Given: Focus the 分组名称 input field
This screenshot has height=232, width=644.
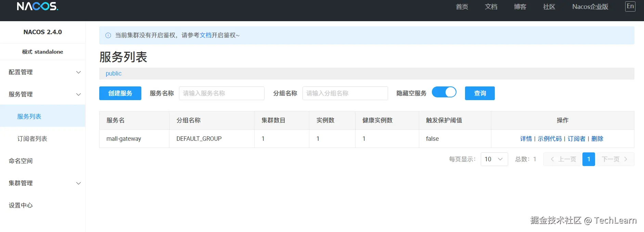Looking at the screenshot, I should pyautogui.click(x=345, y=93).
